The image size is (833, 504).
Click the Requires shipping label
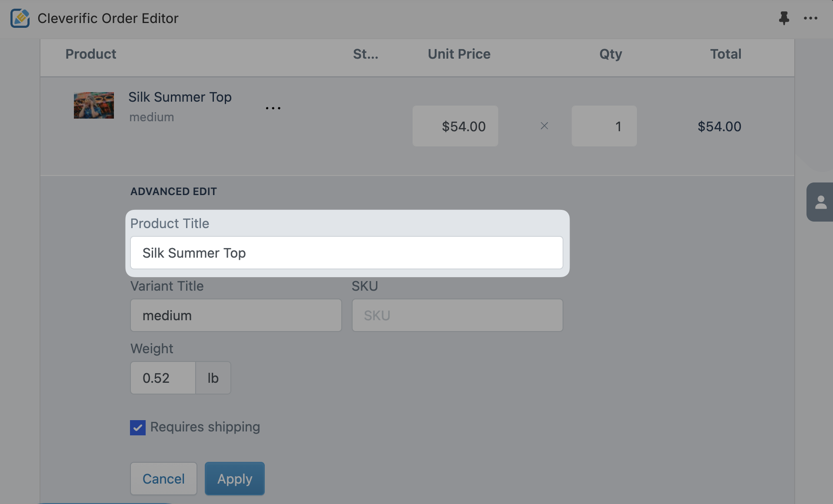[x=205, y=427]
